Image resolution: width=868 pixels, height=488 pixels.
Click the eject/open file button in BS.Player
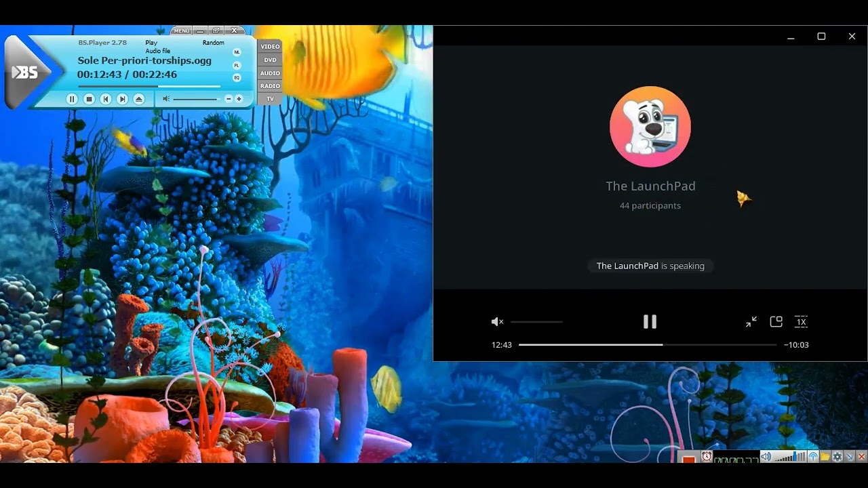tap(139, 99)
